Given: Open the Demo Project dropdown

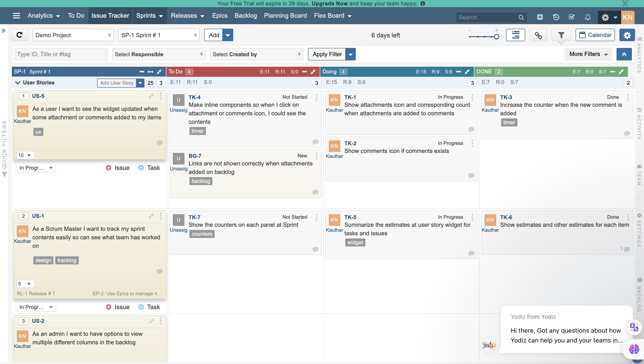Looking at the screenshot, I should 73,35.
